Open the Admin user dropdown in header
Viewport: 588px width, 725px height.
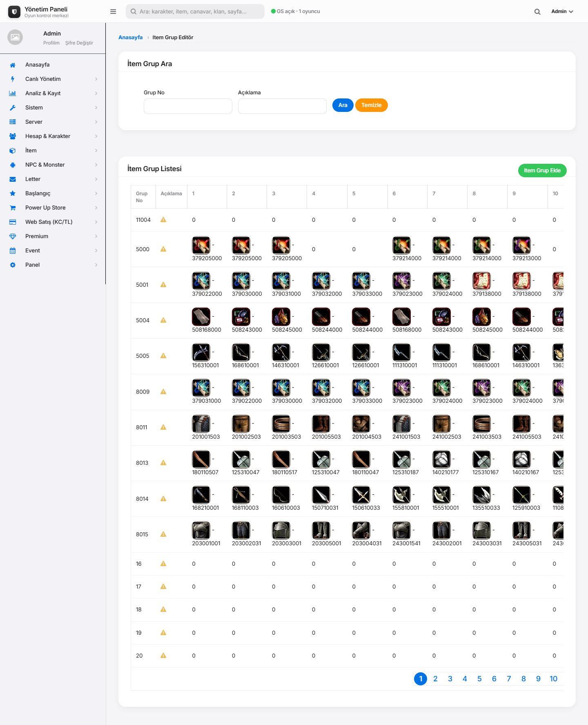[562, 11]
